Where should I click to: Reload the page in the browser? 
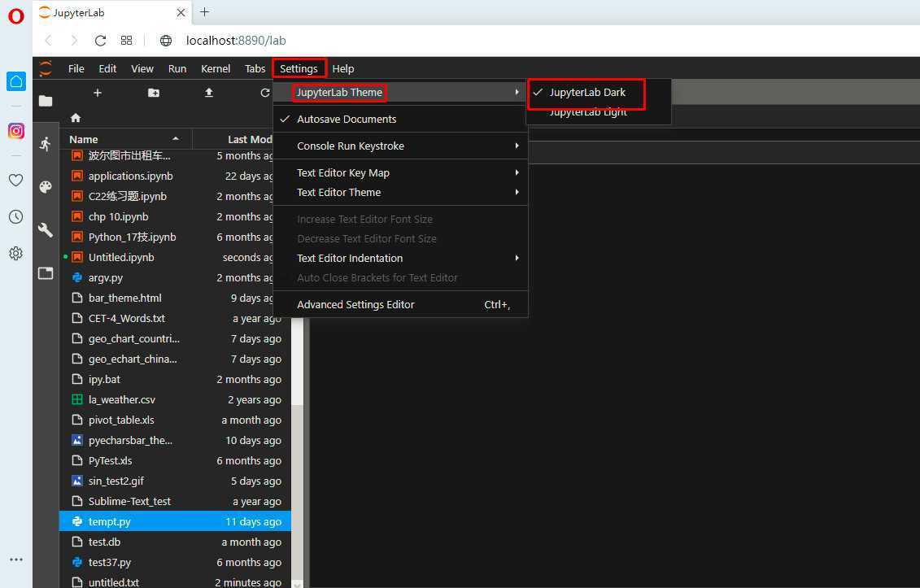(100, 41)
